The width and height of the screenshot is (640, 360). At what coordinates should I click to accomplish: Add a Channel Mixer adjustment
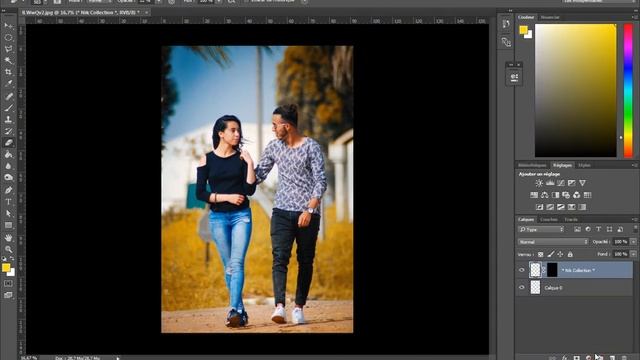click(576, 195)
